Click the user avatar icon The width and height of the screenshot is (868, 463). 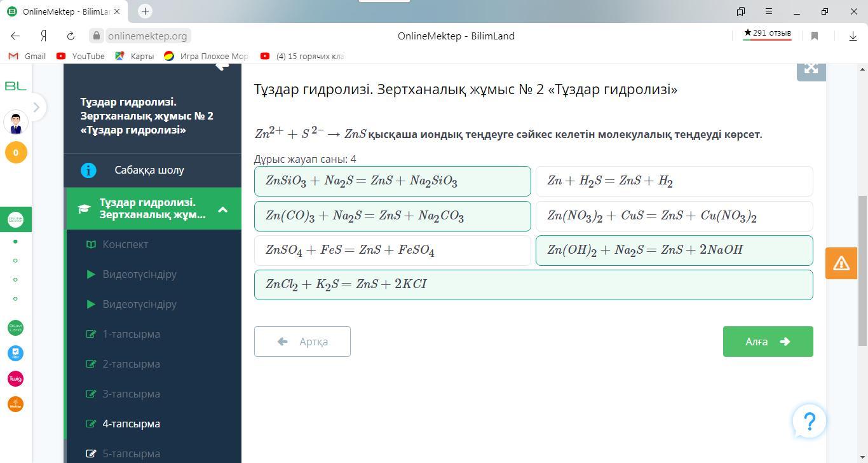(16, 122)
